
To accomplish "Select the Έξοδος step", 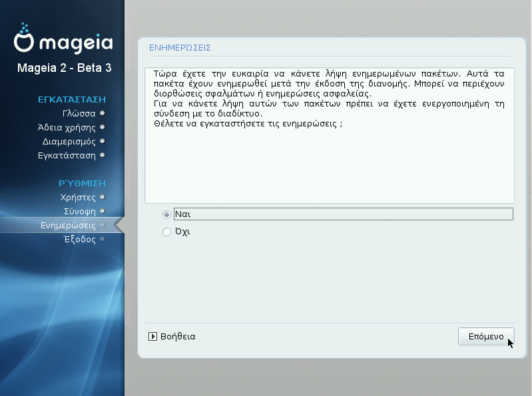I will pyautogui.click(x=80, y=239).
